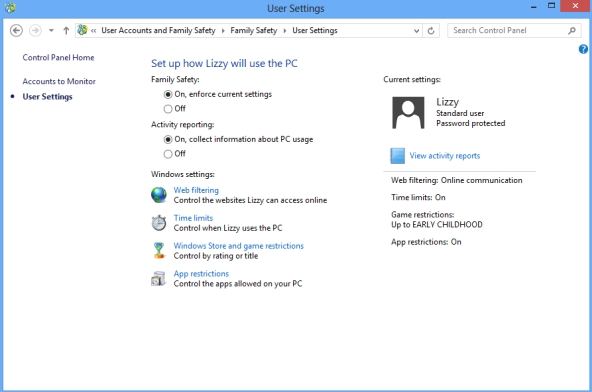Maximize the User Settings window

tap(551, 6)
